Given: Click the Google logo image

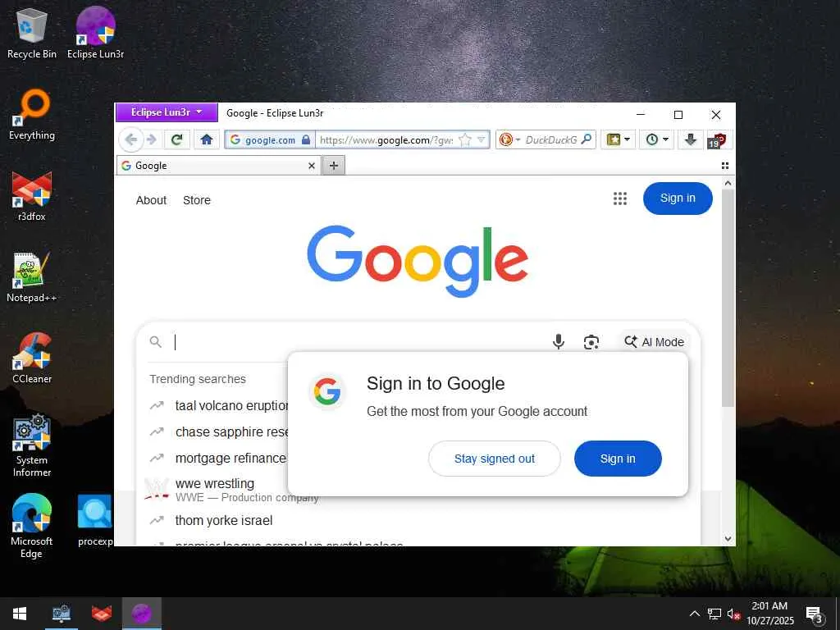Looking at the screenshot, I should [418, 260].
